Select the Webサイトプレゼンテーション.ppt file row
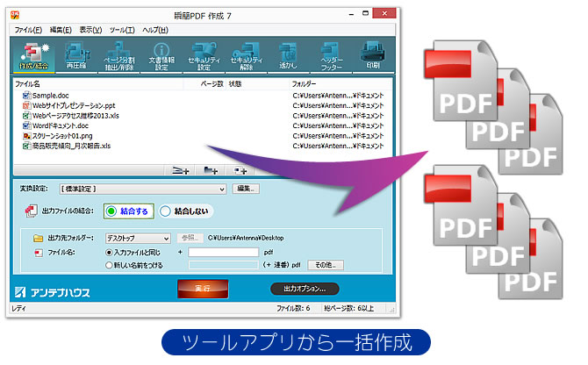588x365 pixels. [x=203, y=105]
